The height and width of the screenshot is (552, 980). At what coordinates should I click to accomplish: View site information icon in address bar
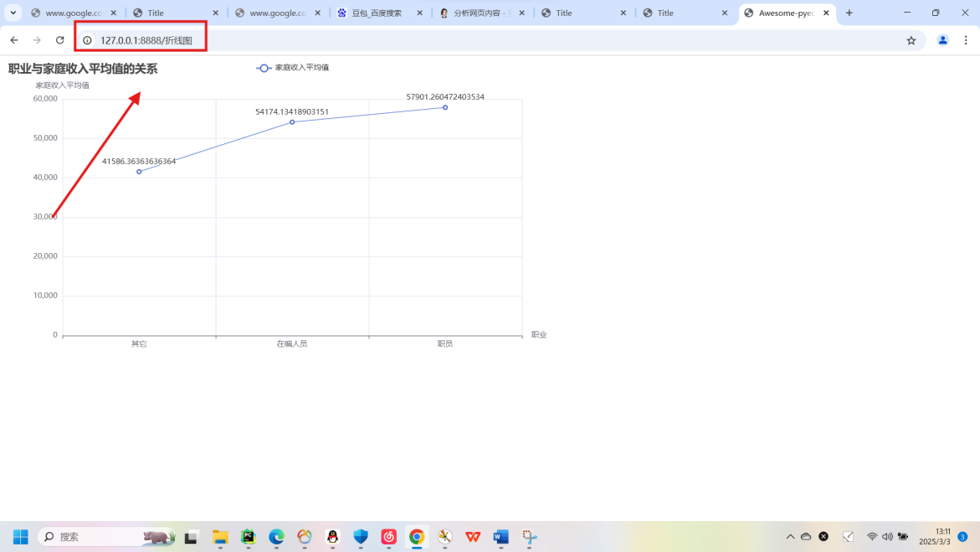tap(88, 40)
